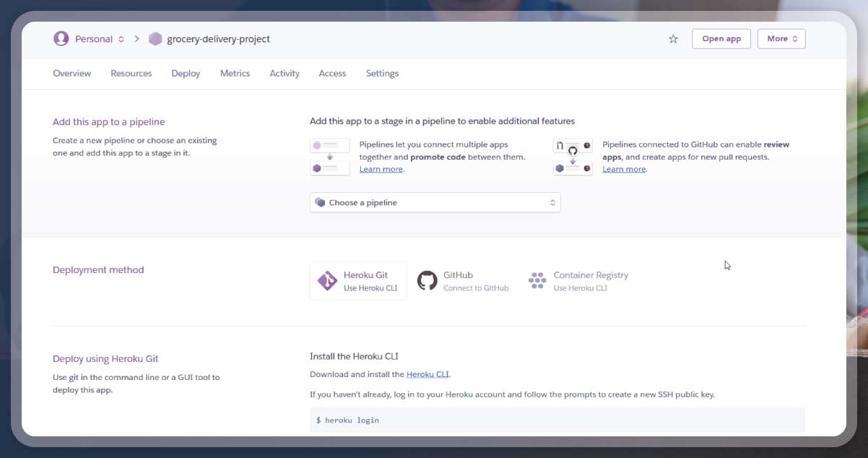
Task: Expand the Personal account switcher
Action: 100,39
